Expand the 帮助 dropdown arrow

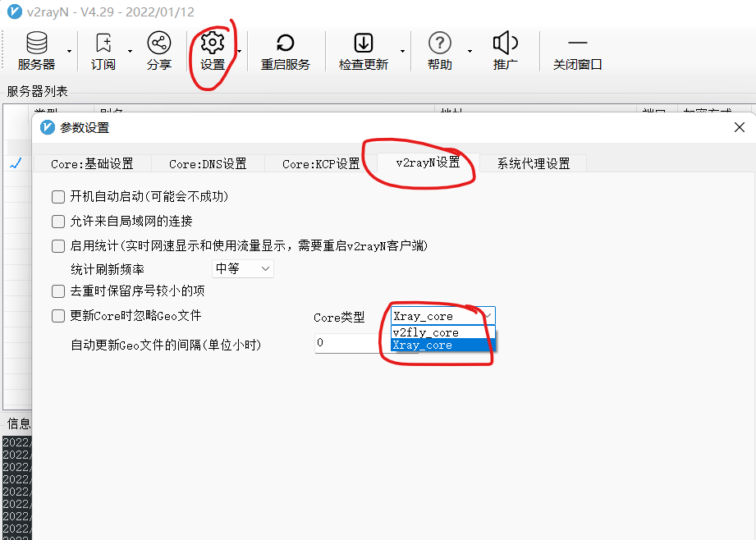pyautogui.click(x=470, y=51)
